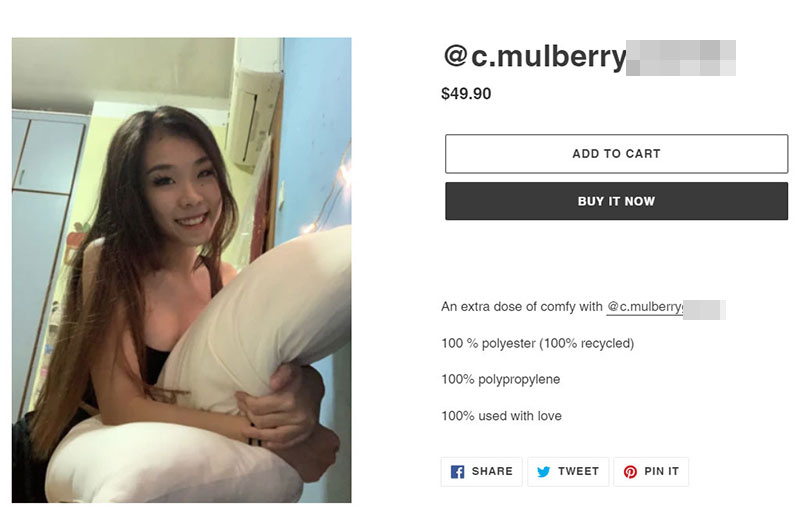Image resolution: width=800 pixels, height=514 pixels.
Task: Click the $49.90 price text
Action: coord(466,93)
